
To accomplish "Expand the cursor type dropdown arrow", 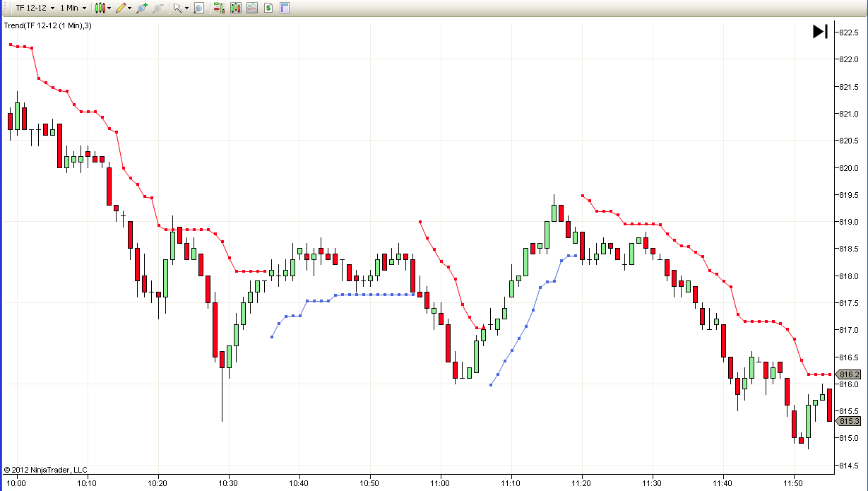I will point(186,8).
